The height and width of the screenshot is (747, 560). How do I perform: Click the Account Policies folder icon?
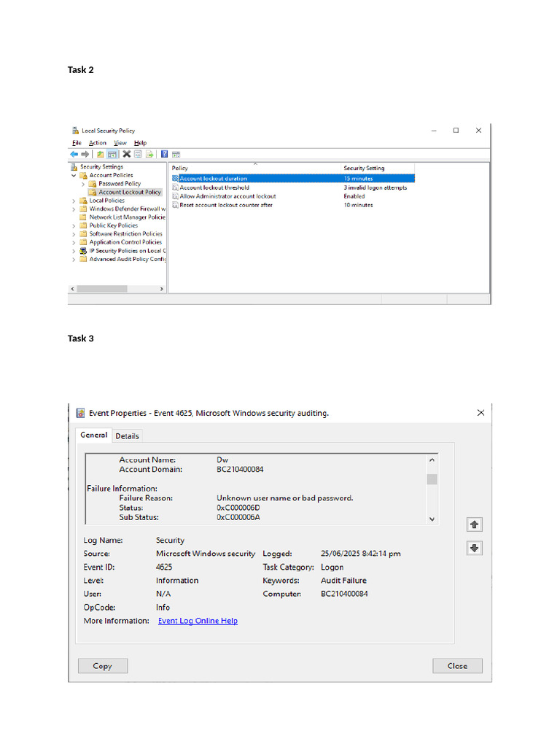[x=84, y=175]
